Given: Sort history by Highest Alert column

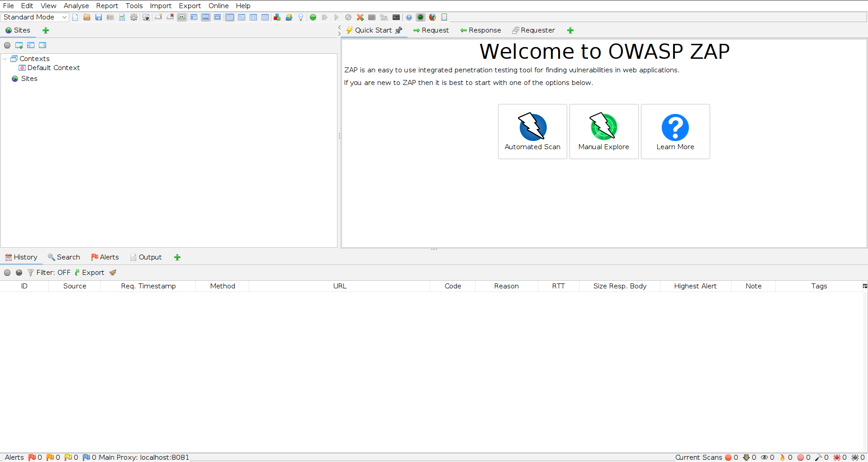Looking at the screenshot, I should (695, 286).
